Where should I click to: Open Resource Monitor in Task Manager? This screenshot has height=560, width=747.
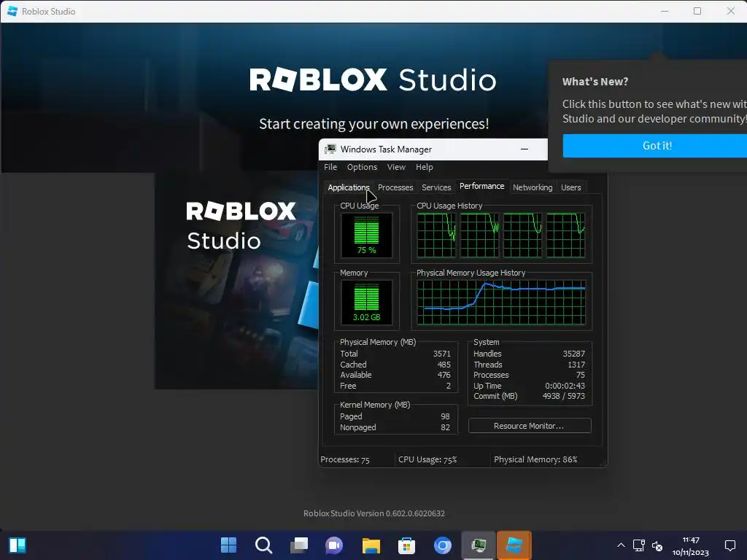point(530,426)
